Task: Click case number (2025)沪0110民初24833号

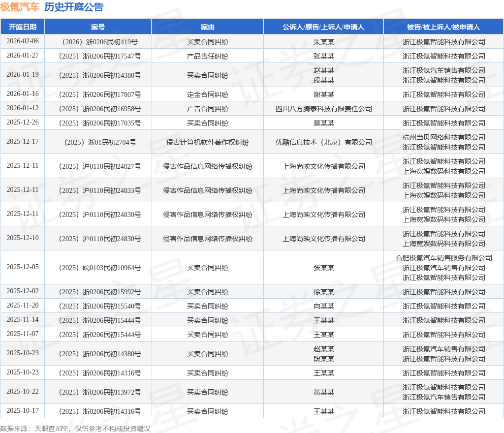Action: 98,190
